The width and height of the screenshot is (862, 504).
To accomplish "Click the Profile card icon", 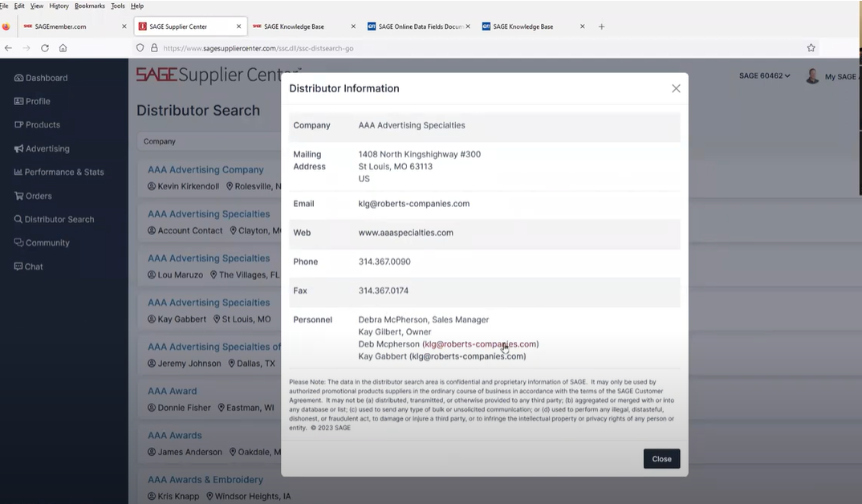I will [18, 101].
